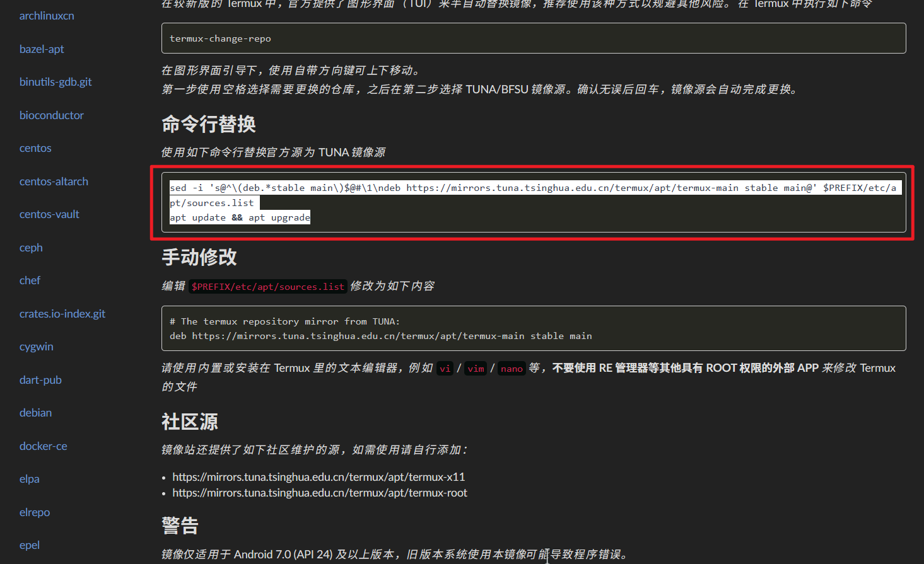Viewport: 924px width, 564px height.
Task: Click the inline 'vi' code label
Action: (445, 369)
